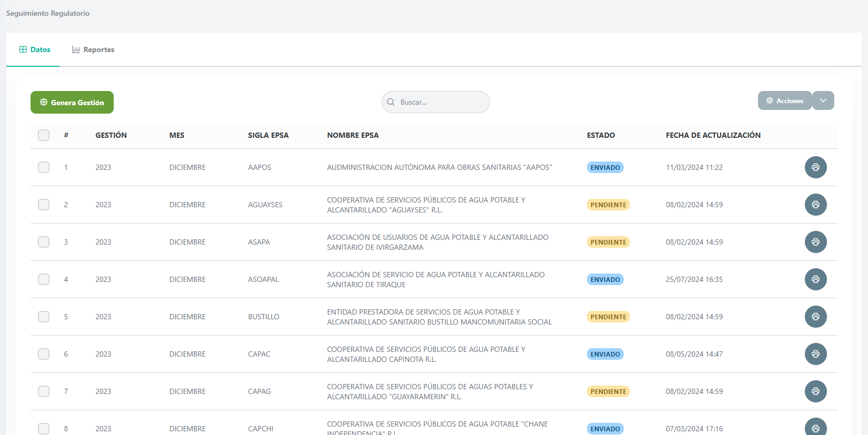Print the CAPAC entry
Viewport: 868px width, 435px height.
815,354
